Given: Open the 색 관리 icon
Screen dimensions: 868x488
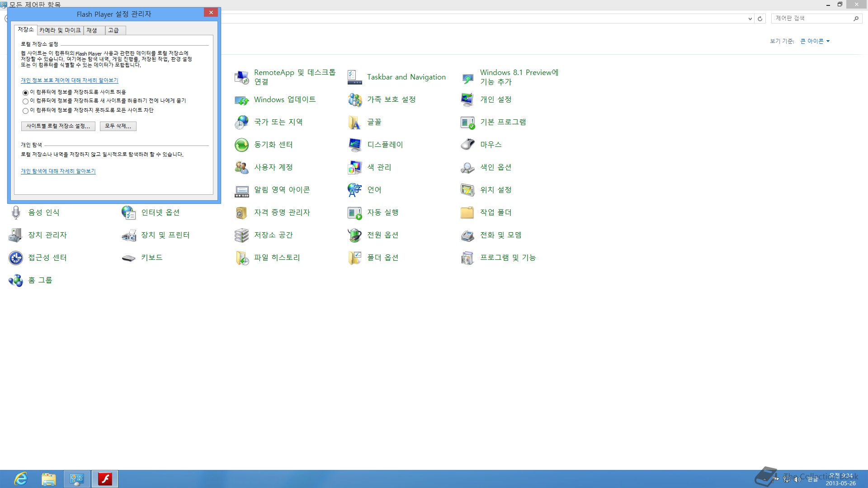Looking at the screenshot, I should tap(355, 168).
